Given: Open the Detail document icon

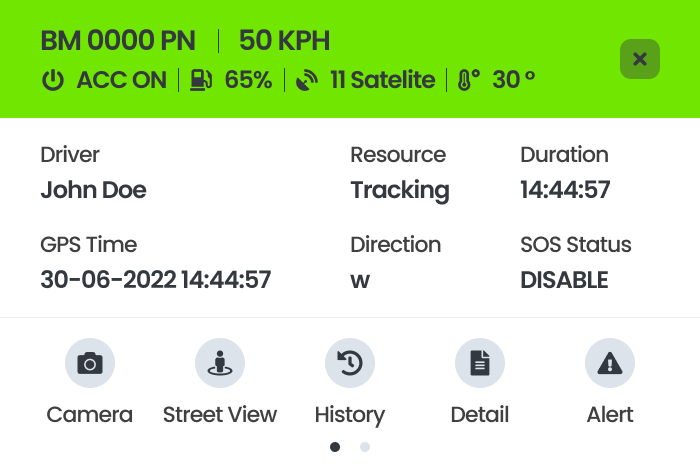Looking at the screenshot, I should coord(480,364).
